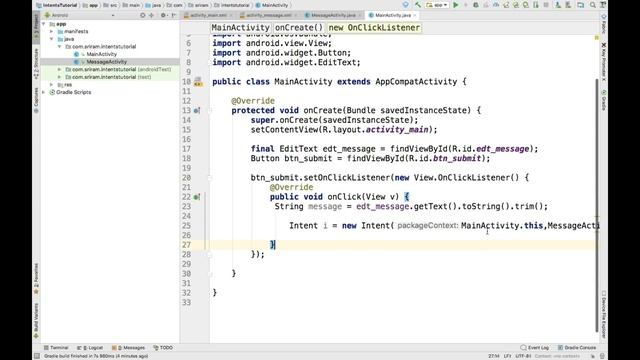Click the UTF-8 encoding in status bar
Image resolution: width=640 pixels, height=360 pixels.
523,356
